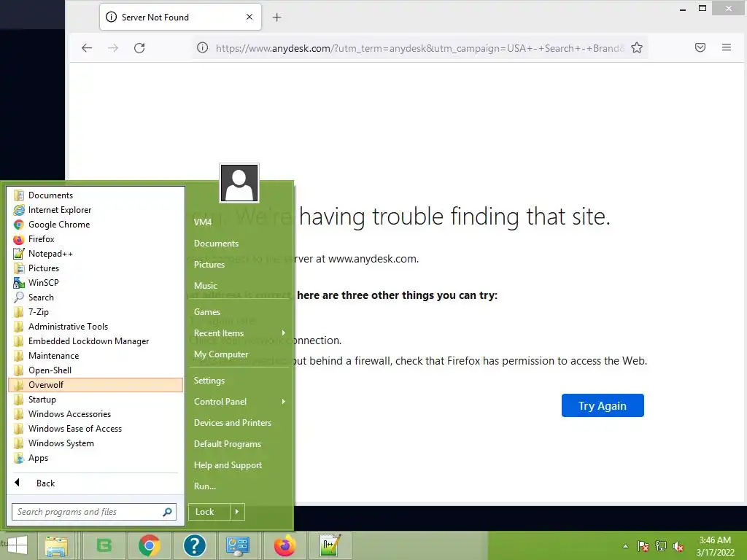Launch Firefox from Start menu list
The width and height of the screenshot is (747, 560).
(x=96, y=239)
